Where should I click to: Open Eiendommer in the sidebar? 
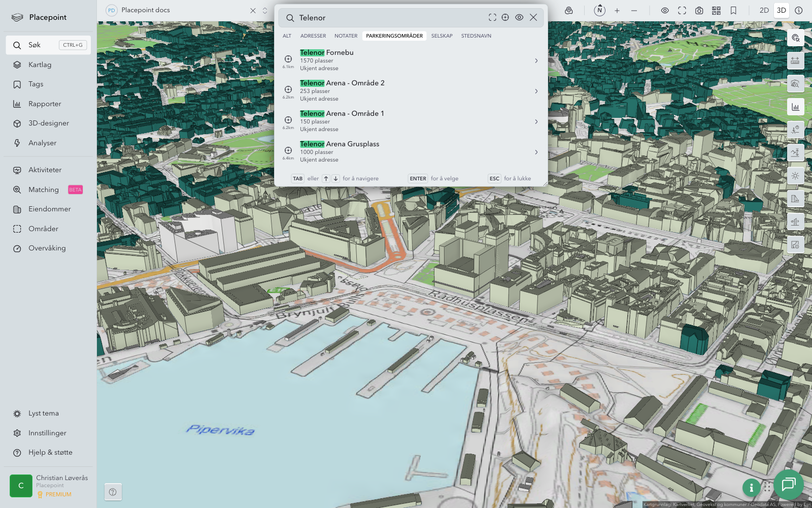[49, 209]
